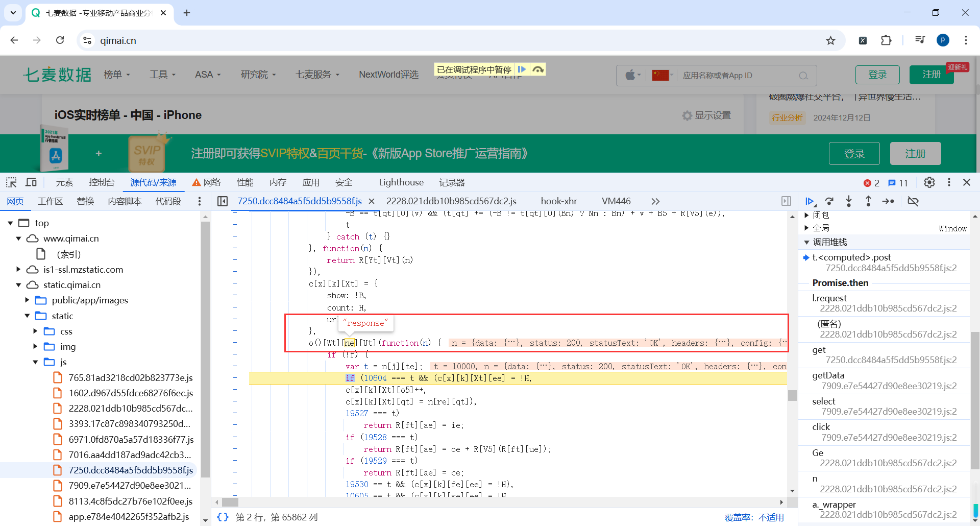The height and width of the screenshot is (526, 980).
Task: Close the DevTools panel
Action: click(x=967, y=182)
